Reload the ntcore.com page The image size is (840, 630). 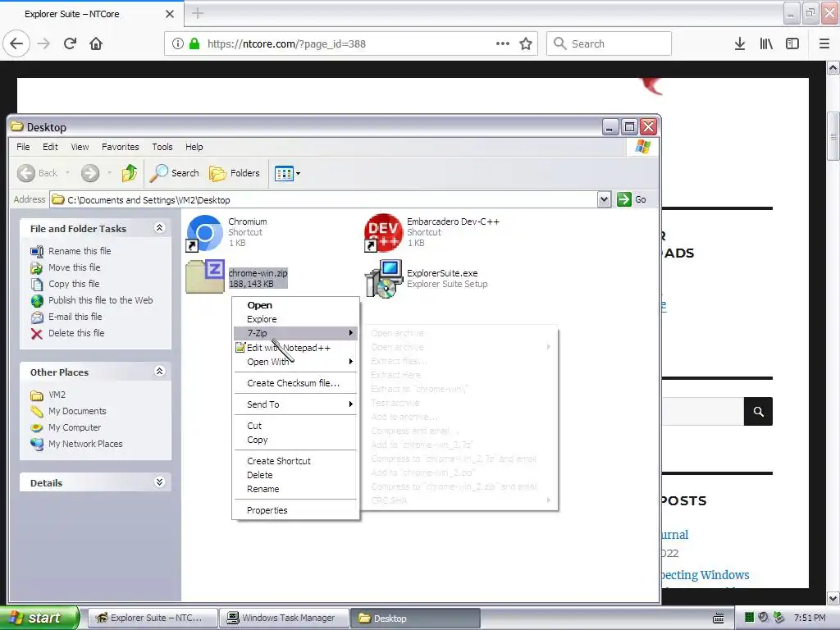click(70, 43)
